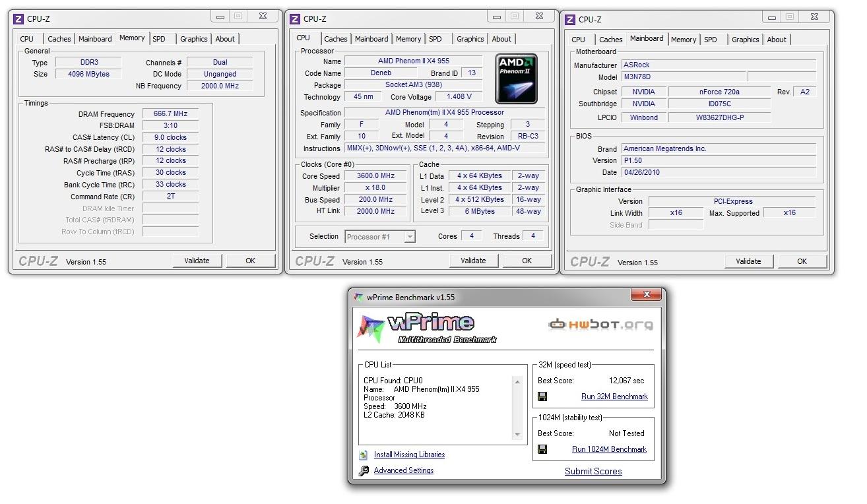Click CPU-Z logo icon in Mainboard window title bar
The width and height of the screenshot is (867, 504).
[570, 20]
